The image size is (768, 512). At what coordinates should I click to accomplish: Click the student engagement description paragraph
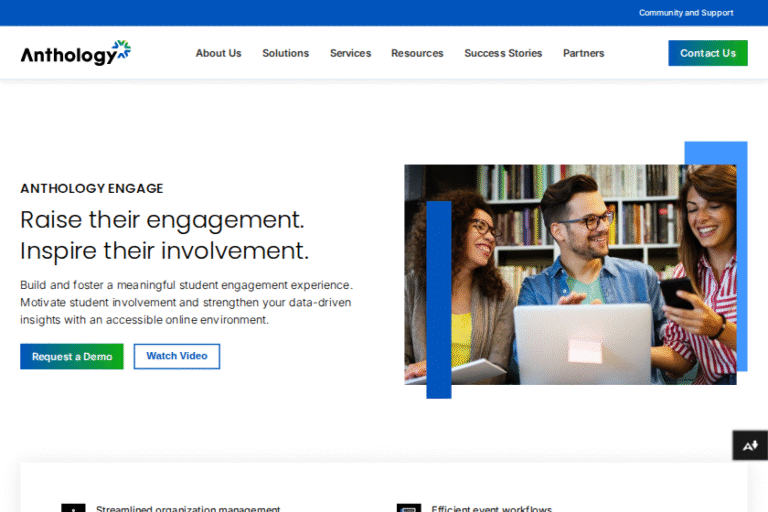[x=186, y=302]
